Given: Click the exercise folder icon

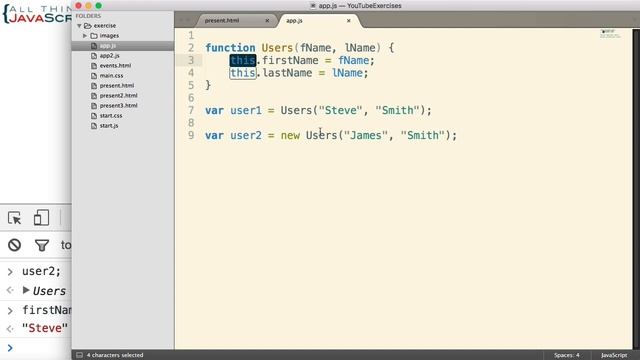Looking at the screenshot, I should [x=87, y=26].
